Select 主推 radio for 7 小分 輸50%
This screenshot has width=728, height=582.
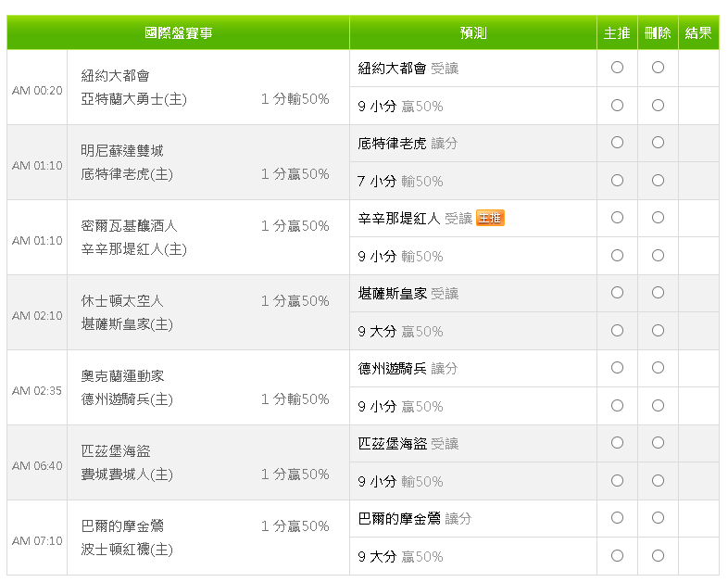617,180
